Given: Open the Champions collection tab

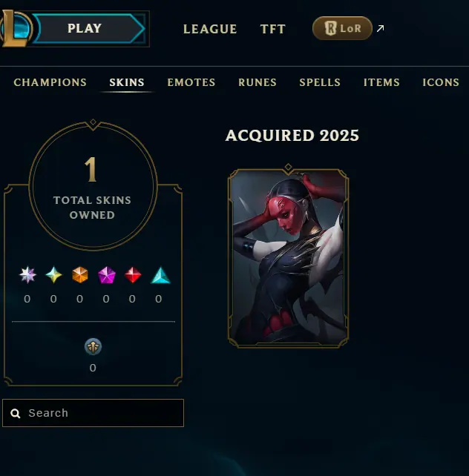Looking at the screenshot, I should pos(50,82).
